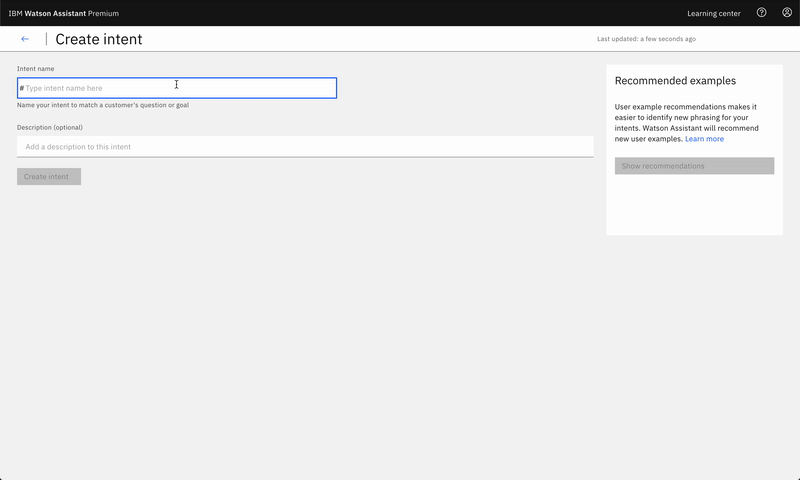Screen dimensions: 800x480
Task: Click IBM Watson Assistant Premium title
Action: click(x=64, y=13)
